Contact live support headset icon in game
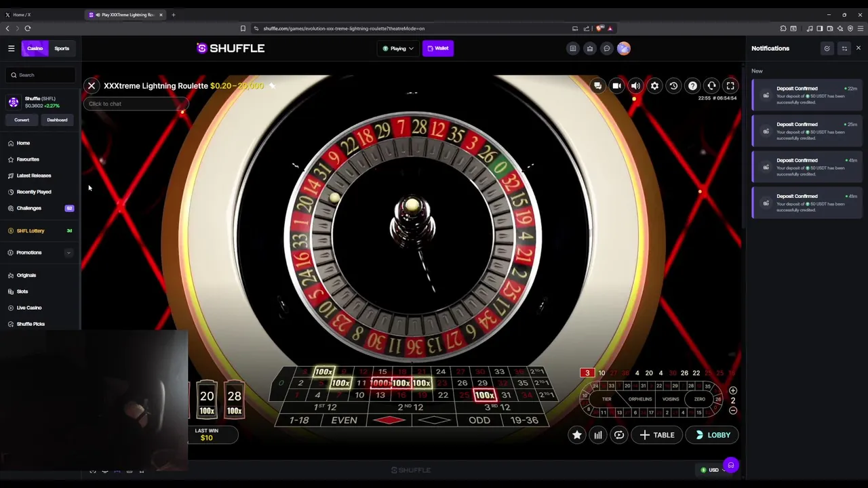The height and width of the screenshot is (488, 868). tap(711, 86)
